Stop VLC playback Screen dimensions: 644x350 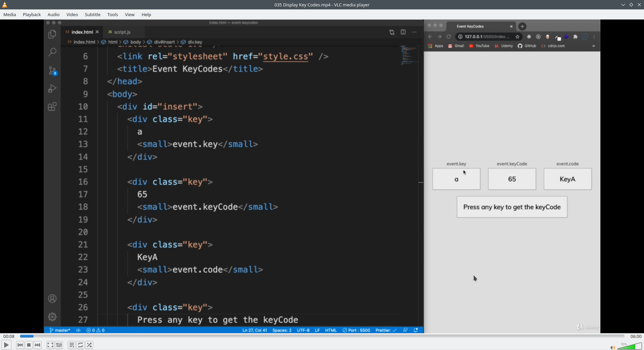click(29, 345)
